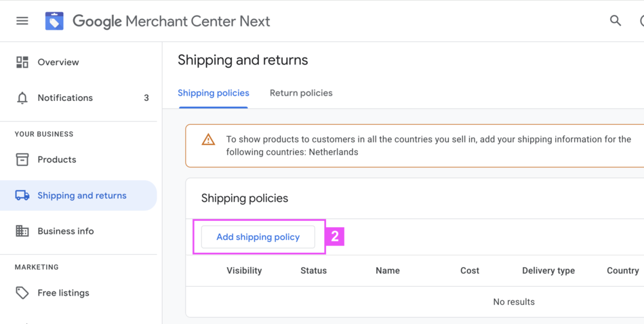Open the Overview page link
644x324 pixels.
[x=58, y=62]
